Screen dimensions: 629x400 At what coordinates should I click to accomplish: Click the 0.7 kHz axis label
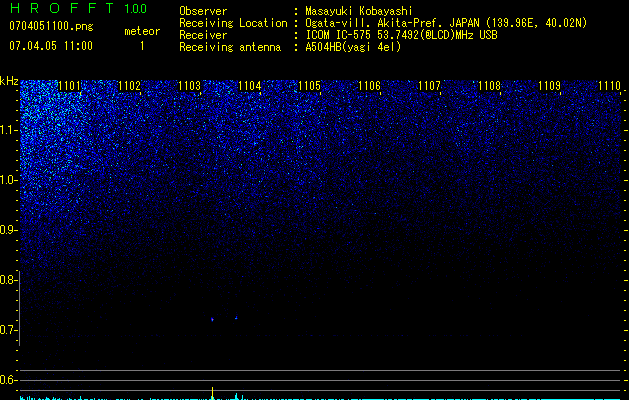[9, 330]
